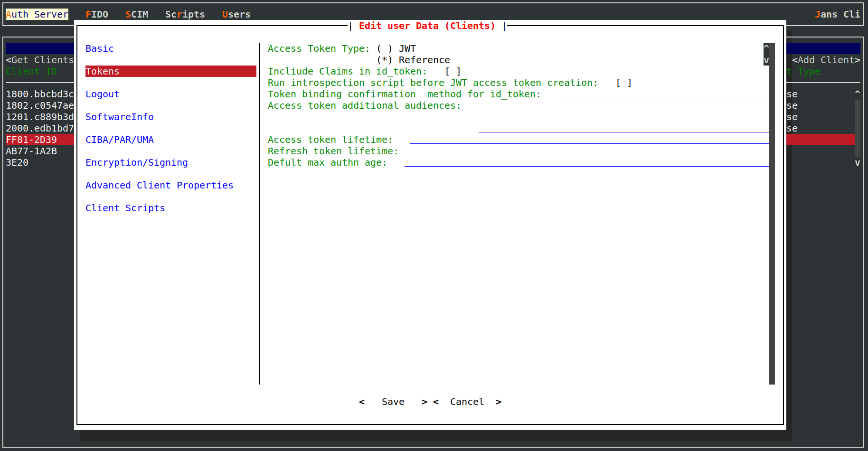
Task: Toggle Include Claims in id_token checkbox
Action: pos(453,72)
